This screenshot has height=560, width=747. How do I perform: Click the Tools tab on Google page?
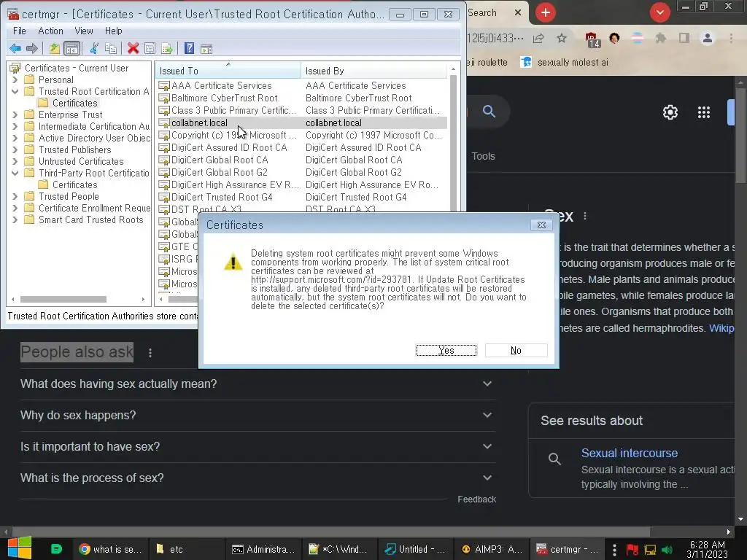[x=483, y=156]
